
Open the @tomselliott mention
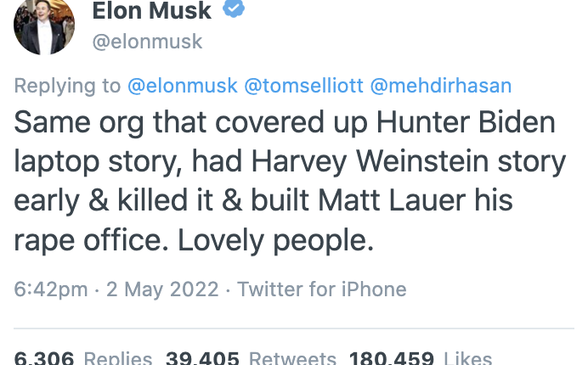pyautogui.click(x=302, y=87)
